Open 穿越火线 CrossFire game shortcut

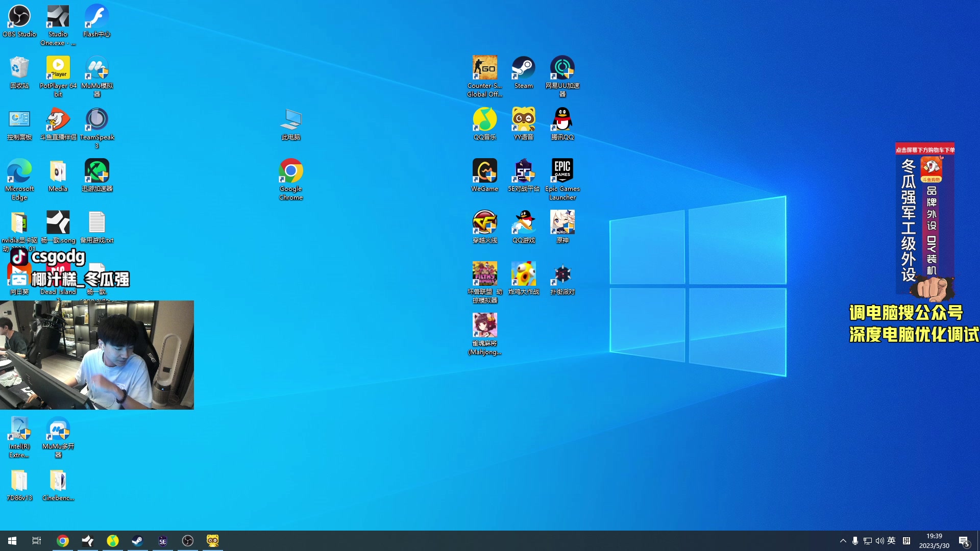click(x=485, y=227)
